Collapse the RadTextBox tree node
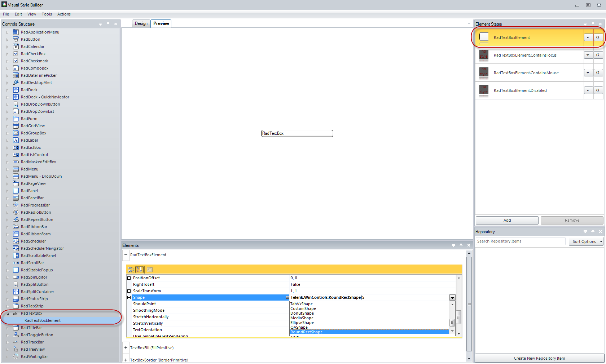 [x=8, y=314]
